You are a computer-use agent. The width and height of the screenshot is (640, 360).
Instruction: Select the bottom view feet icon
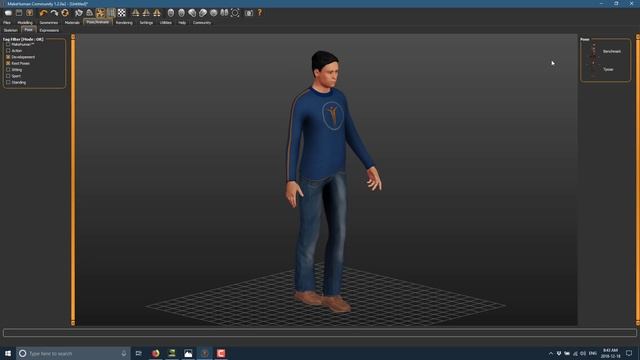tap(224, 13)
